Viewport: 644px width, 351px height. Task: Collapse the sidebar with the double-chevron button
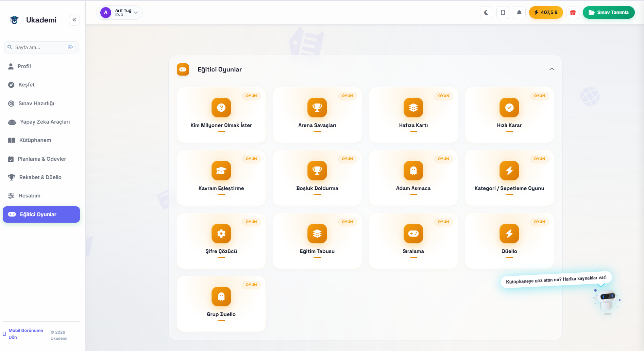[74, 20]
